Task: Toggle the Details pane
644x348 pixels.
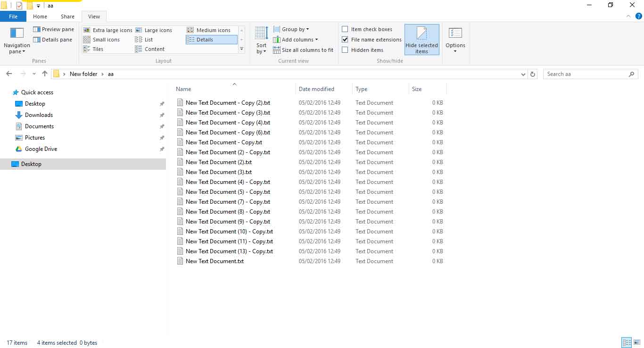Action: coord(52,40)
